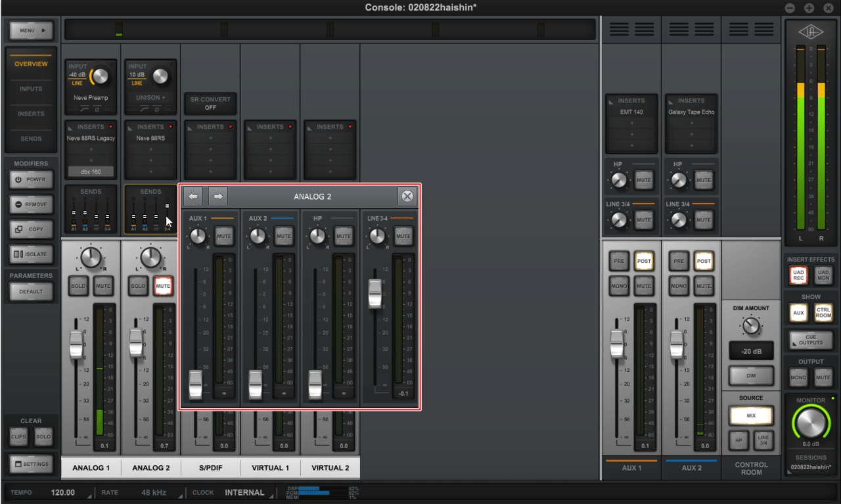Switch AUX 1 sends to PRE
Viewport: 841px width, 504px height.
tap(619, 261)
